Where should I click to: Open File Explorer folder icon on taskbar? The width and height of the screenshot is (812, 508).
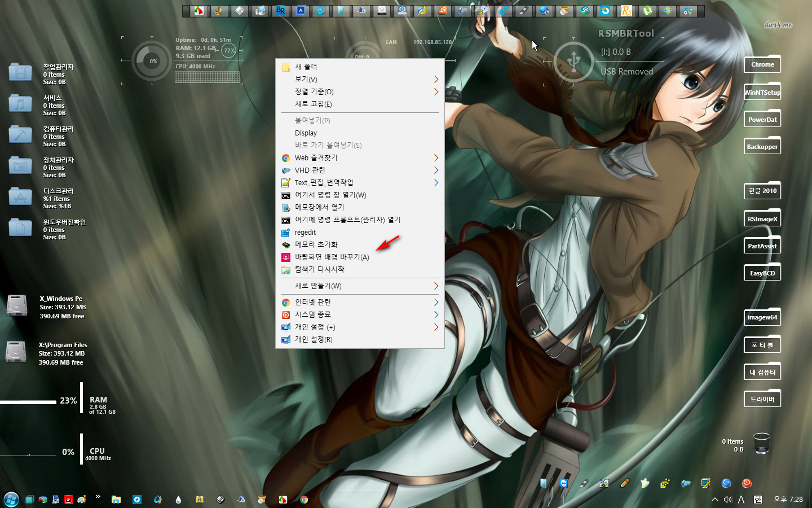(116, 499)
